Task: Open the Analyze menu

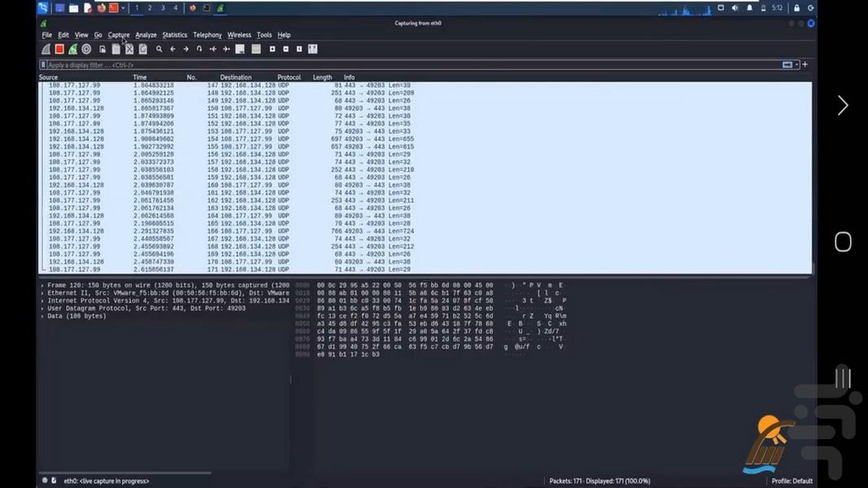Action: point(146,35)
